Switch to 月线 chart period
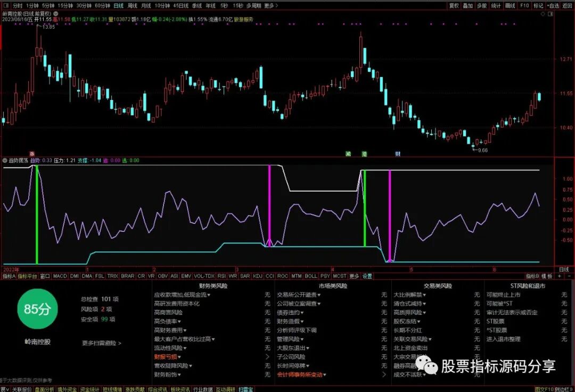This screenshot has height=392, width=575. coord(146,5)
